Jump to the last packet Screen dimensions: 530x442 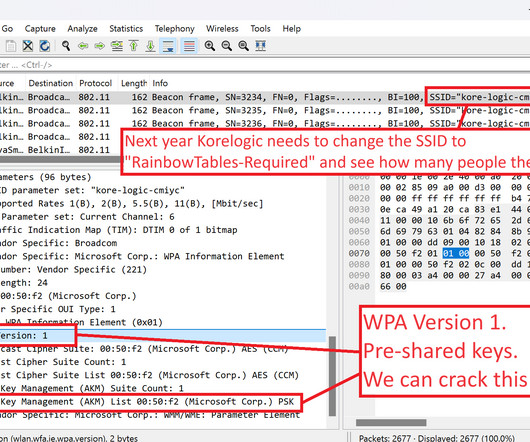coord(150,46)
